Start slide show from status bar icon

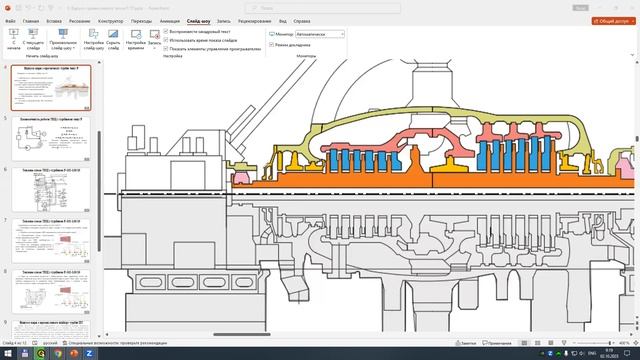point(564,343)
